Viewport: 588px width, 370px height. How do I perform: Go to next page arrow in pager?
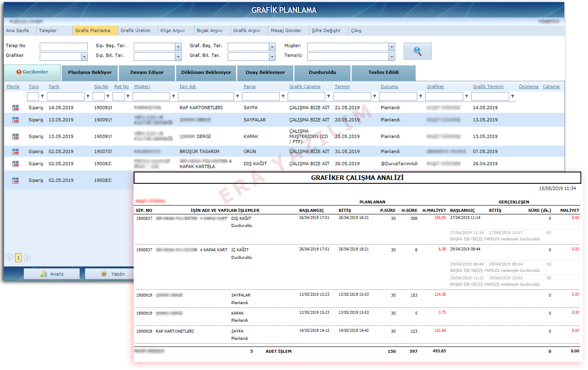pos(27,258)
